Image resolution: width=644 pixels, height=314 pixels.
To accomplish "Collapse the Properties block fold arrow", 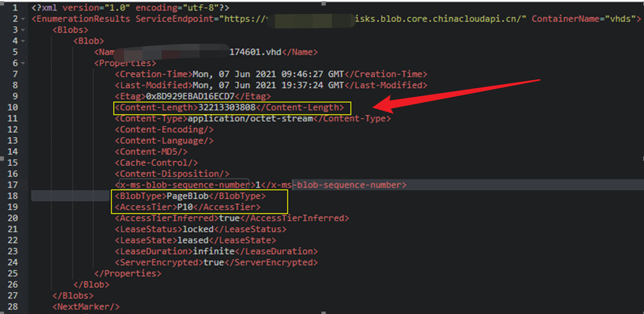I will tap(23, 63).
